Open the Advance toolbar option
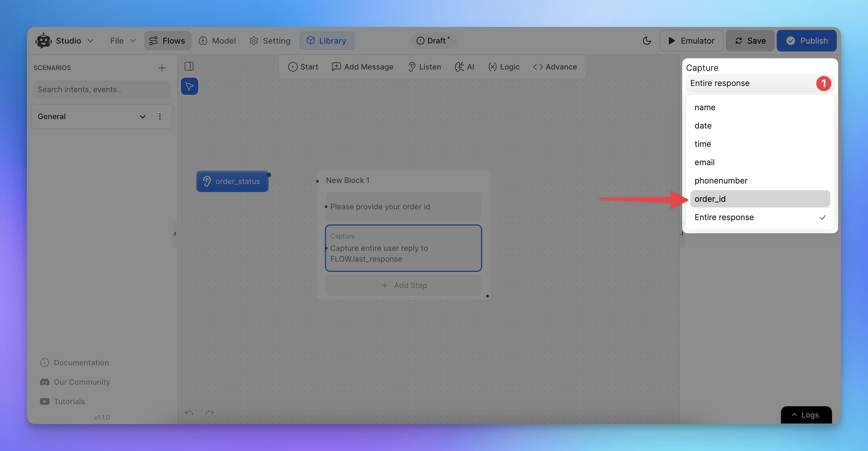 click(555, 67)
